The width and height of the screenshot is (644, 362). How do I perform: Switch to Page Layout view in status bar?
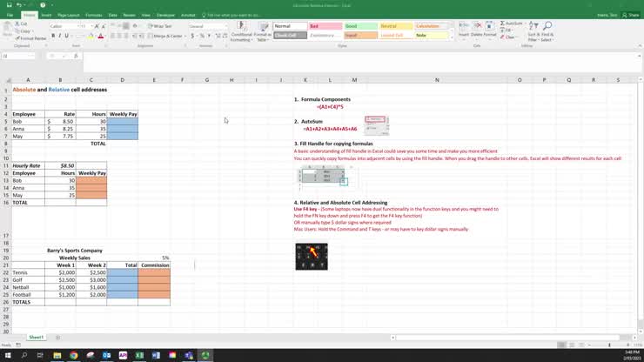click(x=572, y=345)
